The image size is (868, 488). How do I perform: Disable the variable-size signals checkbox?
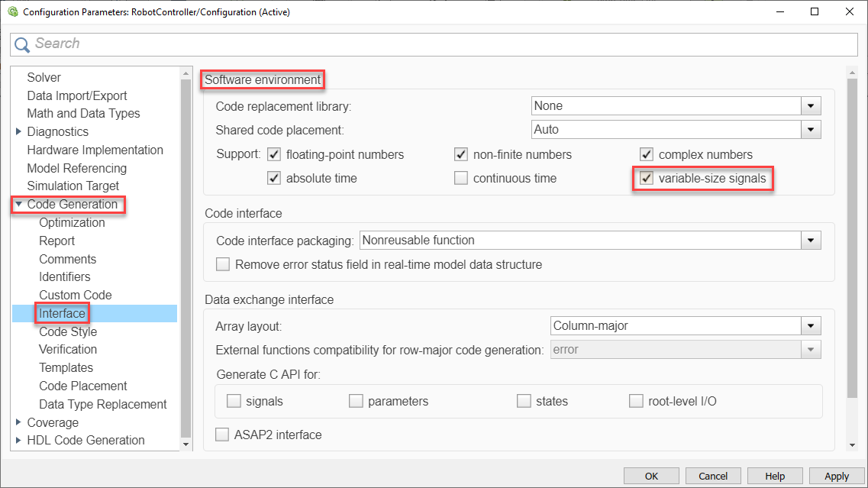[647, 179]
